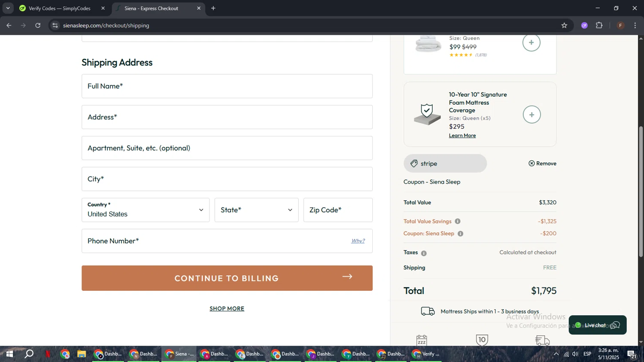Open the volume control icon
The width and height of the screenshot is (644, 362).
coord(575,354)
